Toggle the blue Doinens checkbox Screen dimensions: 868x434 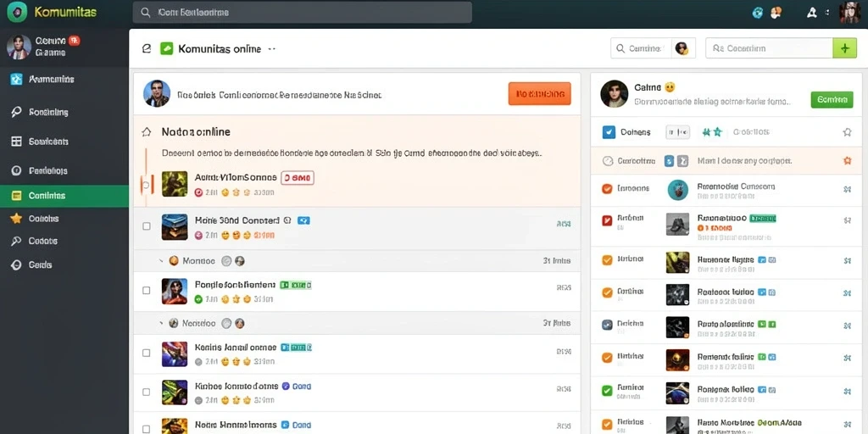(609, 131)
